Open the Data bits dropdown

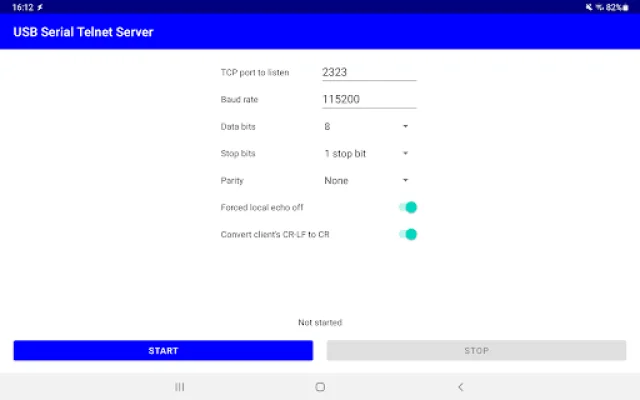(366, 127)
